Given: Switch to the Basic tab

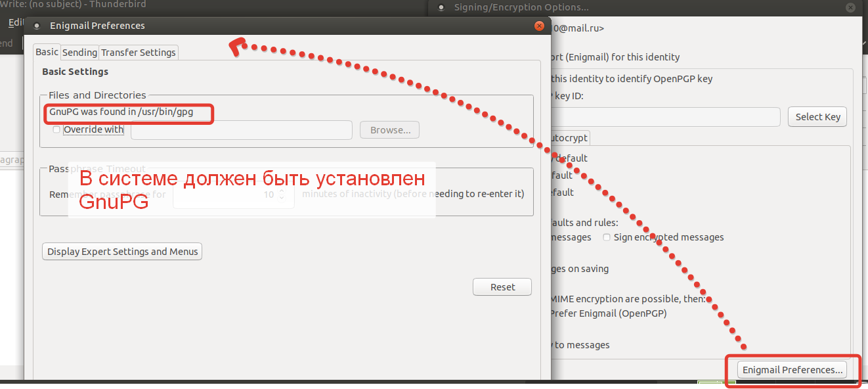Looking at the screenshot, I should pyautogui.click(x=47, y=52).
